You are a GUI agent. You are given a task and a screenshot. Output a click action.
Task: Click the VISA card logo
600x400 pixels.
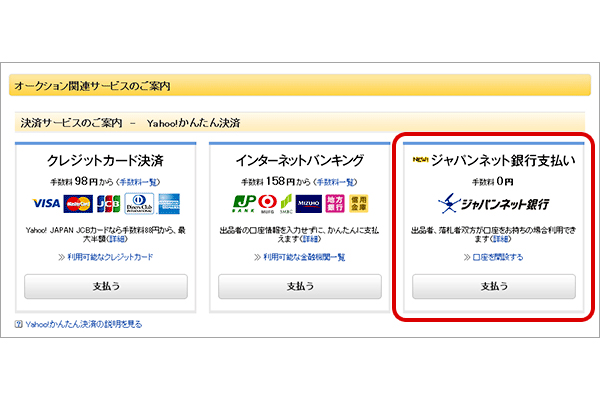click(x=46, y=203)
